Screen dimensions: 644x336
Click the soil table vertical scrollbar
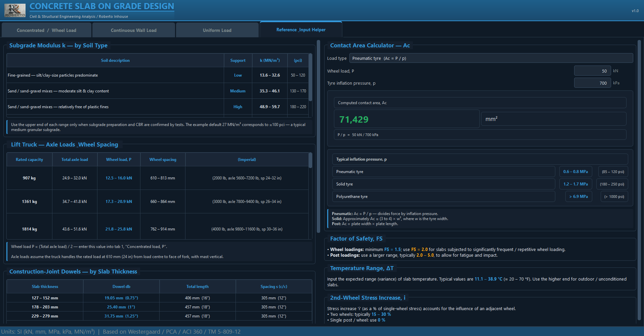(310, 77)
